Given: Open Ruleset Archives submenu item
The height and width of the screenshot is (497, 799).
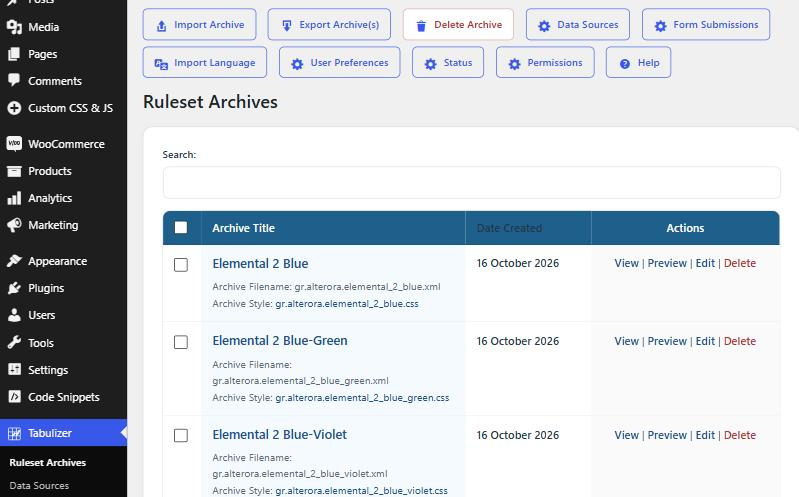Looking at the screenshot, I should tap(47, 462).
